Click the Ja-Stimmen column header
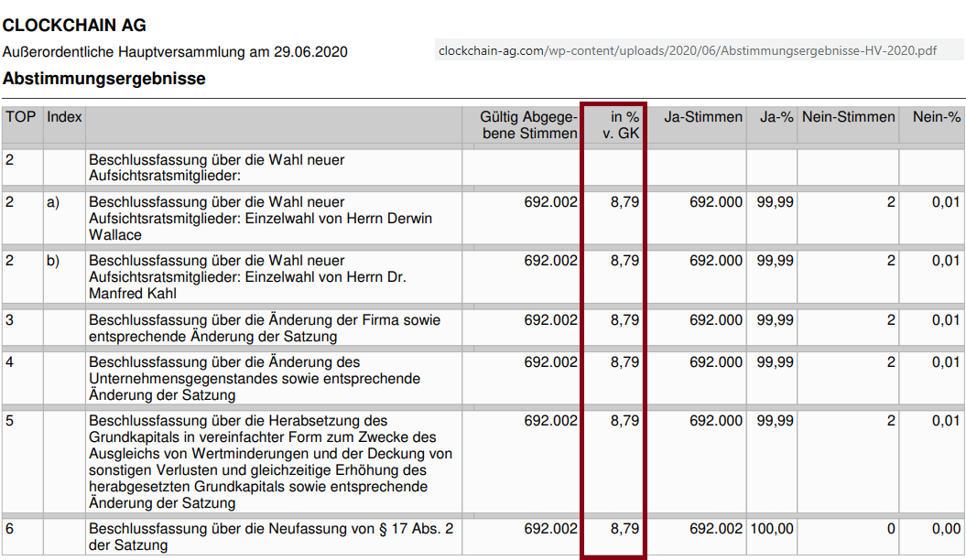 (x=703, y=117)
